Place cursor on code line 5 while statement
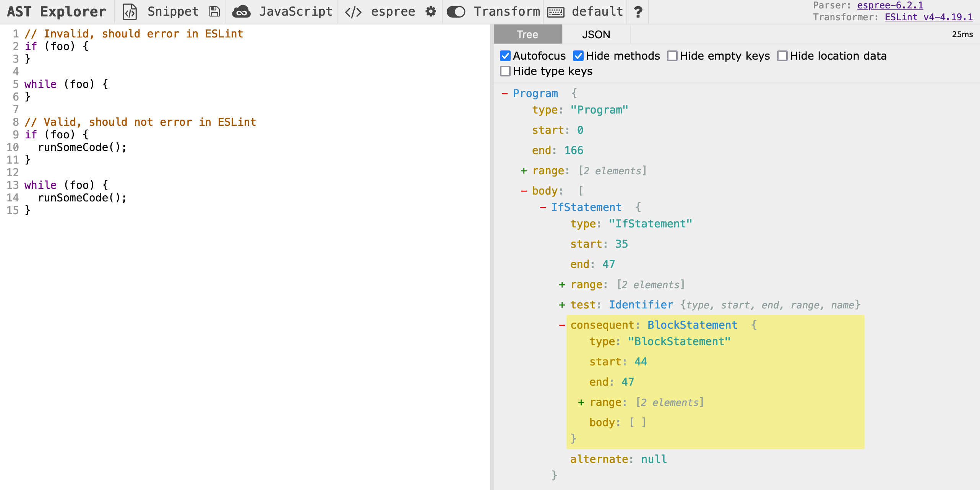The height and width of the screenshot is (490, 980). click(66, 84)
